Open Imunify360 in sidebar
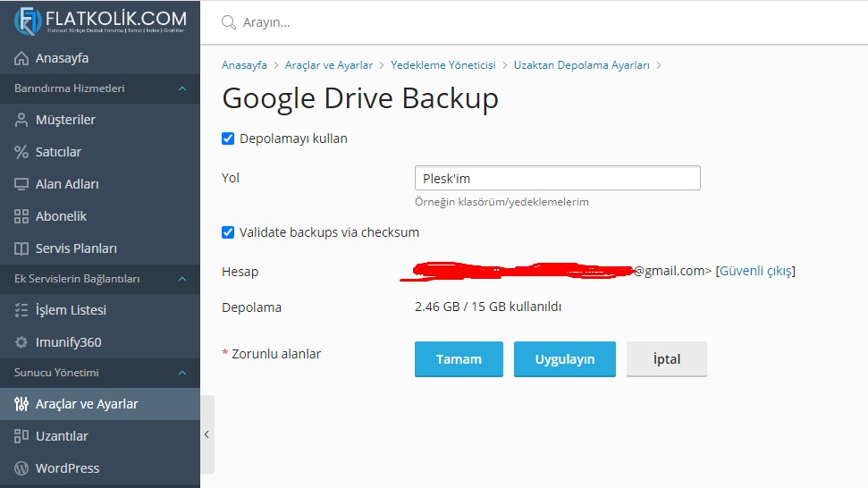Screen dimensions: 868x488 tap(100, 342)
